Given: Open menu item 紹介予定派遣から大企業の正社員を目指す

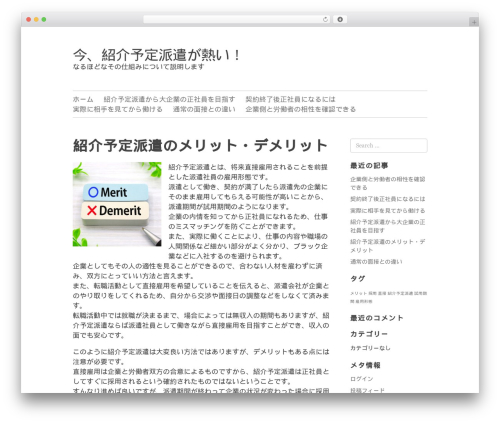Looking at the screenshot, I should (x=169, y=99).
